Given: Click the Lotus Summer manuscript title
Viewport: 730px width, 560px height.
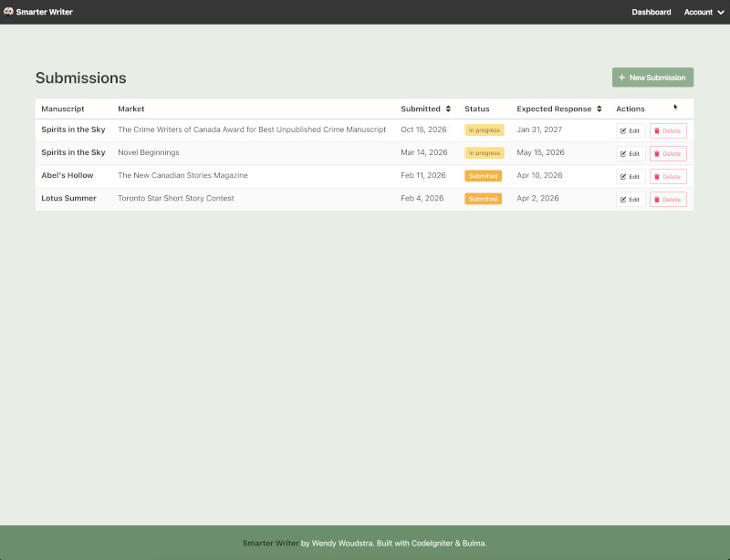Looking at the screenshot, I should tap(68, 198).
